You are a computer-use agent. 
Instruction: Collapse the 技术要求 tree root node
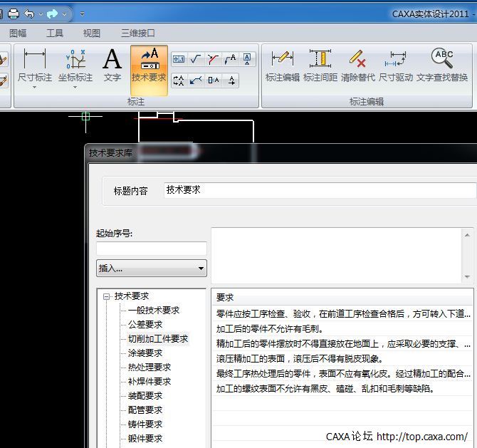(x=106, y=297)
